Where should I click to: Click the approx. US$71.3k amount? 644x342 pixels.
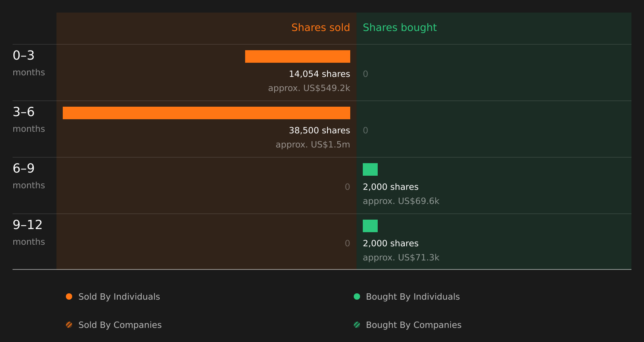(x=401, y=257)
